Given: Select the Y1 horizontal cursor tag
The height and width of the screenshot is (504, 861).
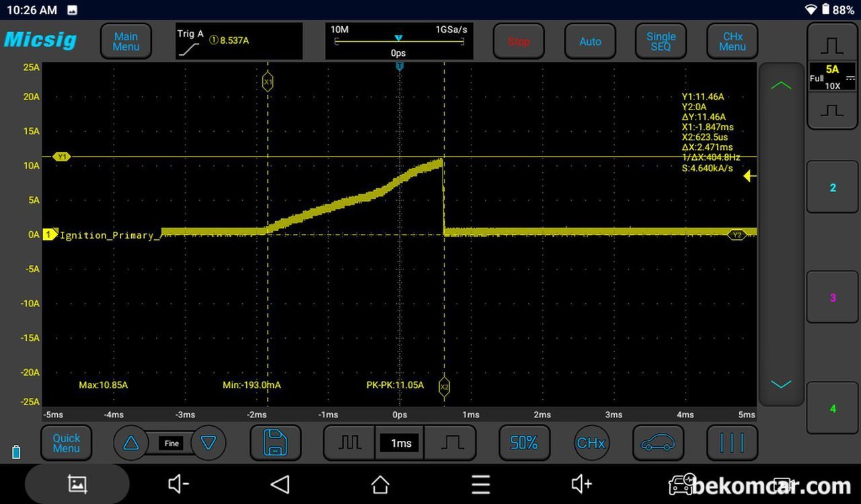Looking at the screenshot, I should [x=63, y=157].
